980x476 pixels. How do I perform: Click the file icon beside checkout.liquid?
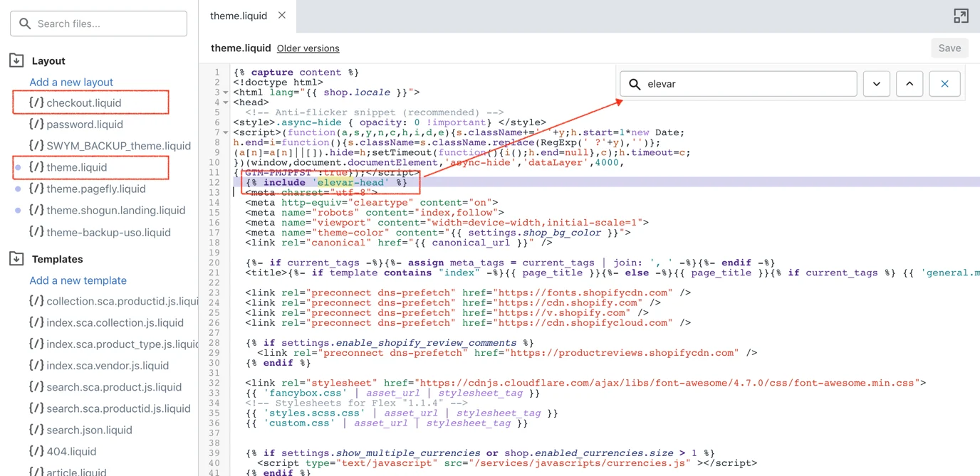(36, 102)
